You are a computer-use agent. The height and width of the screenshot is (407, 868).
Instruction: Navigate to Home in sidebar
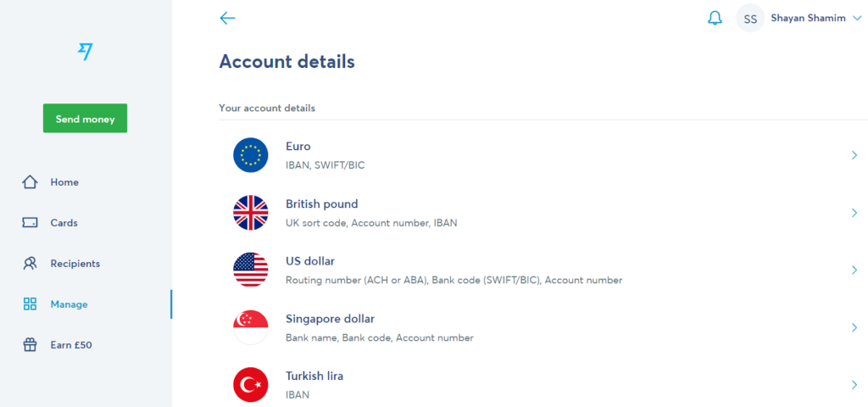64,182
